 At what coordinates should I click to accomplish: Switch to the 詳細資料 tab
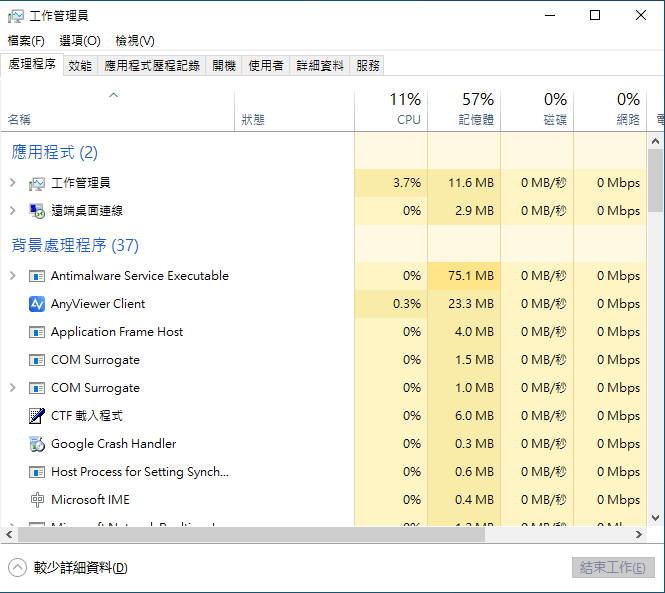click(320, 66)
